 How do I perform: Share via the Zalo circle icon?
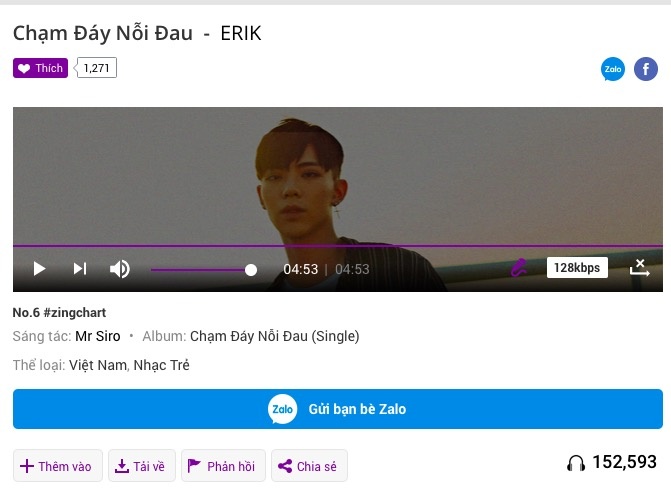coord(613,69)
